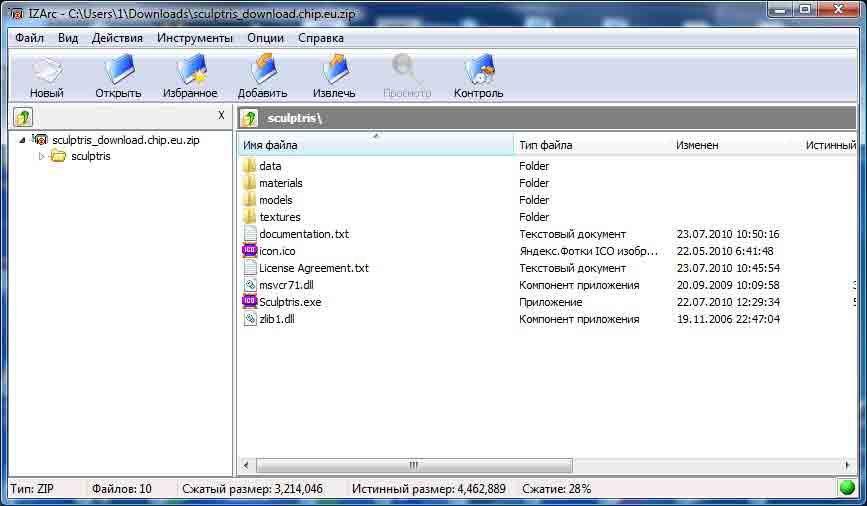Click the zlib1.dll file icon

coord(250,319)
